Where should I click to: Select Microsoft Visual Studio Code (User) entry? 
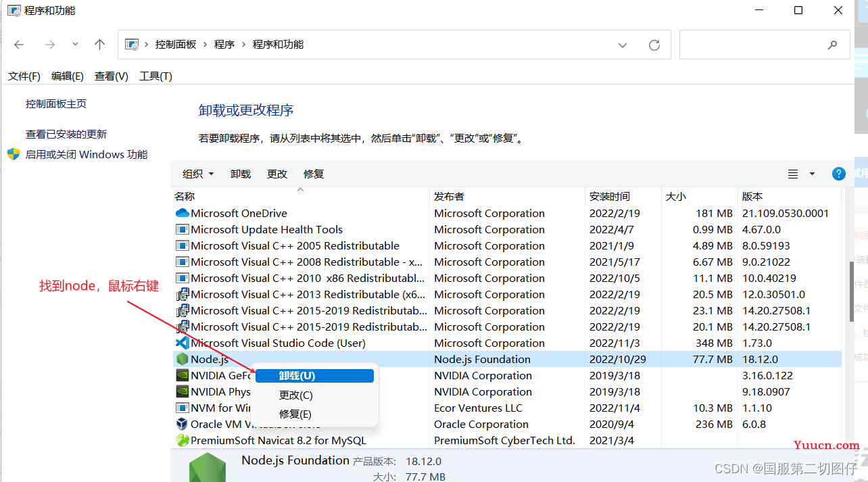278,343
